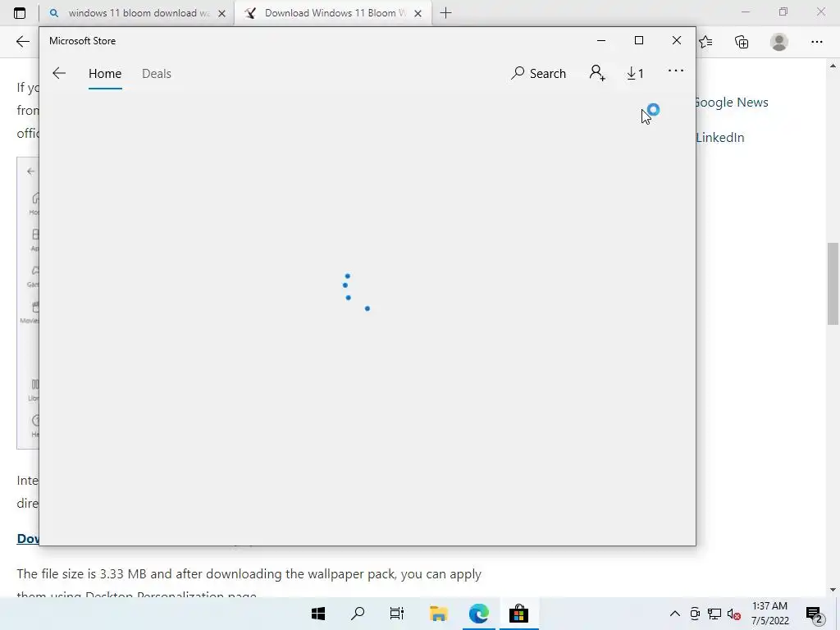The height and width of the screenshot is (630, 840).
Task: Open the Windows Start menu
Action: 318,614
